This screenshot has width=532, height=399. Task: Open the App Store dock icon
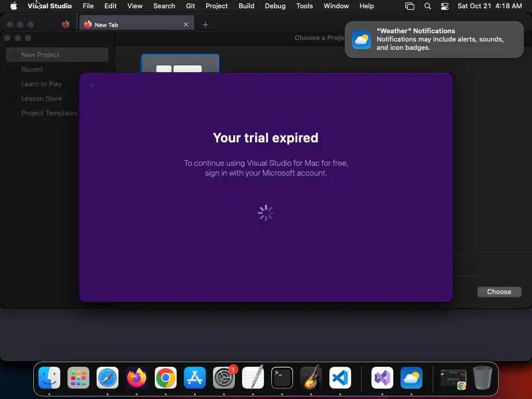195,378
